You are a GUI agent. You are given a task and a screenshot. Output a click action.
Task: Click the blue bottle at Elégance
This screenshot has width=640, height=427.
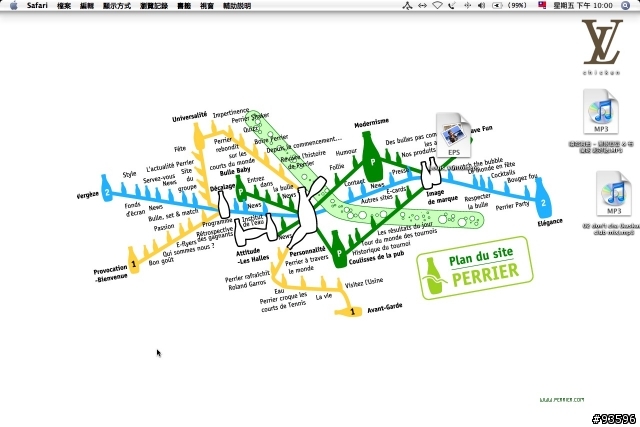tap(543, 198)
